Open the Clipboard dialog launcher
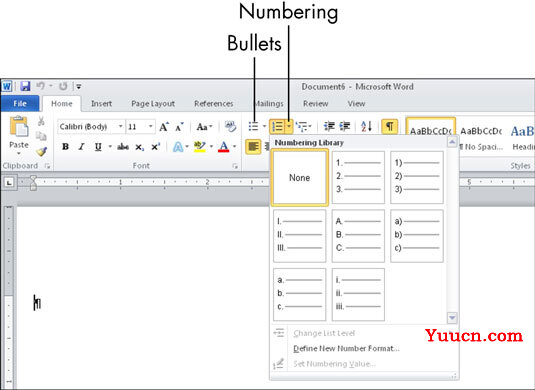The height and width of the screenshot is (390, 535). click(47, 166)
